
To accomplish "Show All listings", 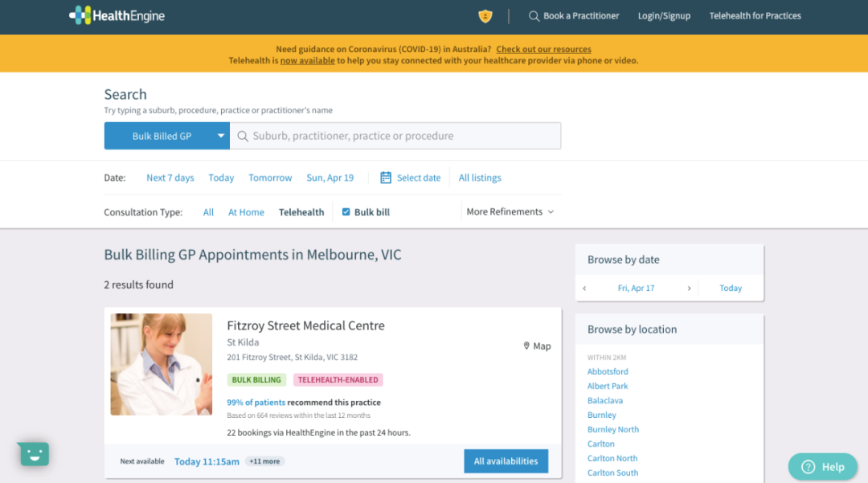I will (479, 178).
